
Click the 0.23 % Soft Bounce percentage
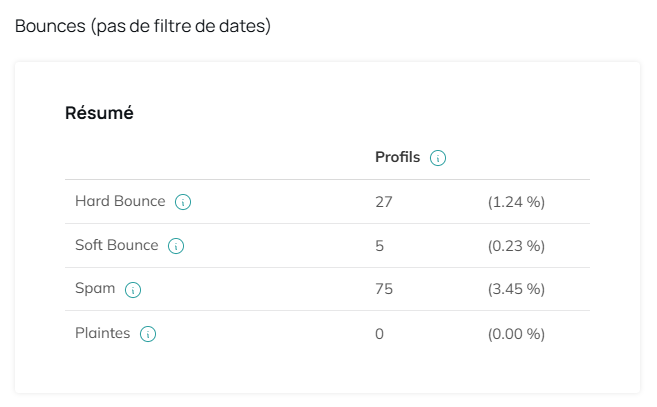coord(516,246)
